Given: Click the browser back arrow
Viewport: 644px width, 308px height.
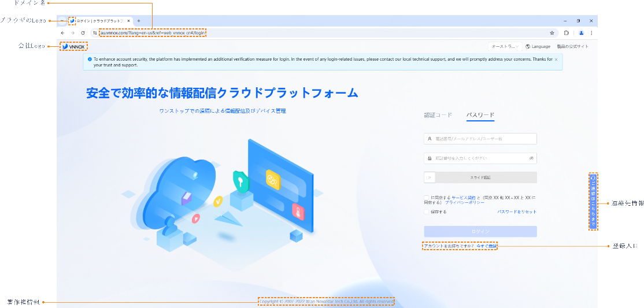Looking at the screenshot, I should click(x=62, y=33).
